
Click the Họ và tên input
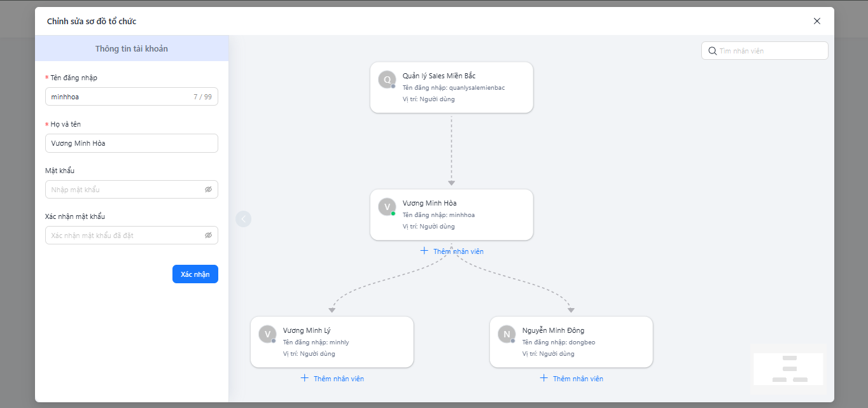pyautogui.click(x=132, y=143)
